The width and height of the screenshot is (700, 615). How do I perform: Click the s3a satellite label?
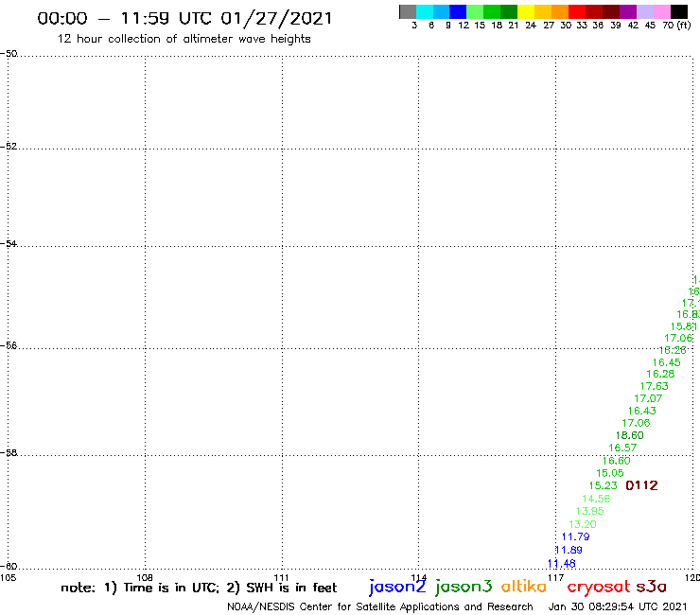pyautogui.click(x=652, y=587)
